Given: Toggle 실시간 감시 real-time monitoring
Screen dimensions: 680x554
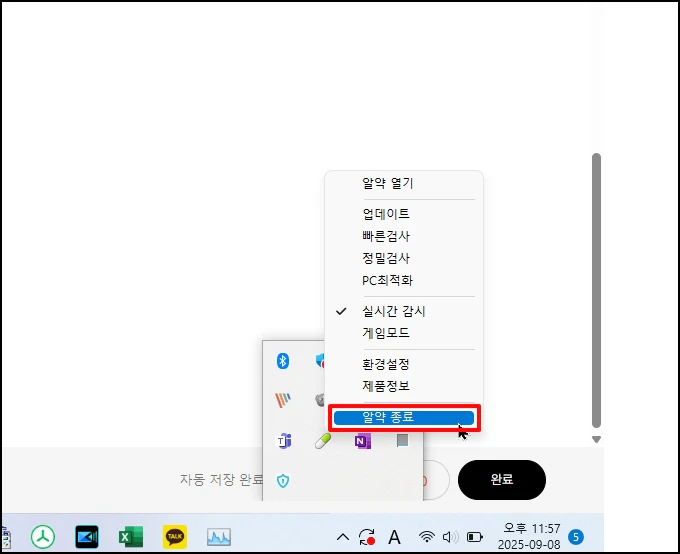Looking at the screenshot, I should (x=404, y=311).
